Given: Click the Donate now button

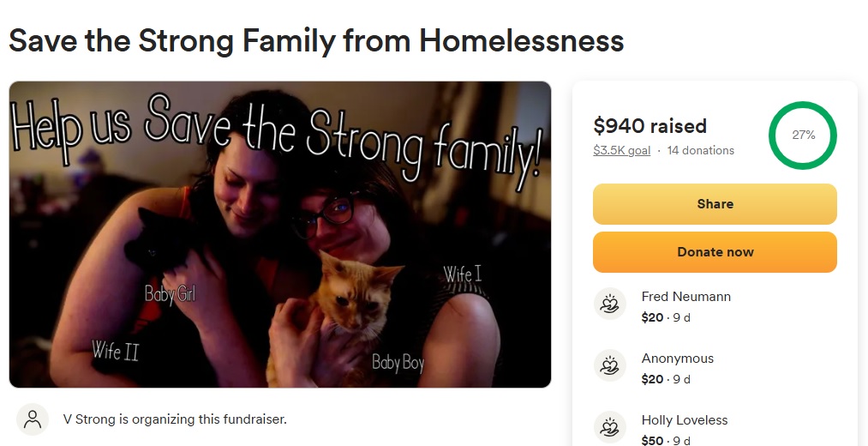Looking at the screenshot, I should click(x=715, y=252).
